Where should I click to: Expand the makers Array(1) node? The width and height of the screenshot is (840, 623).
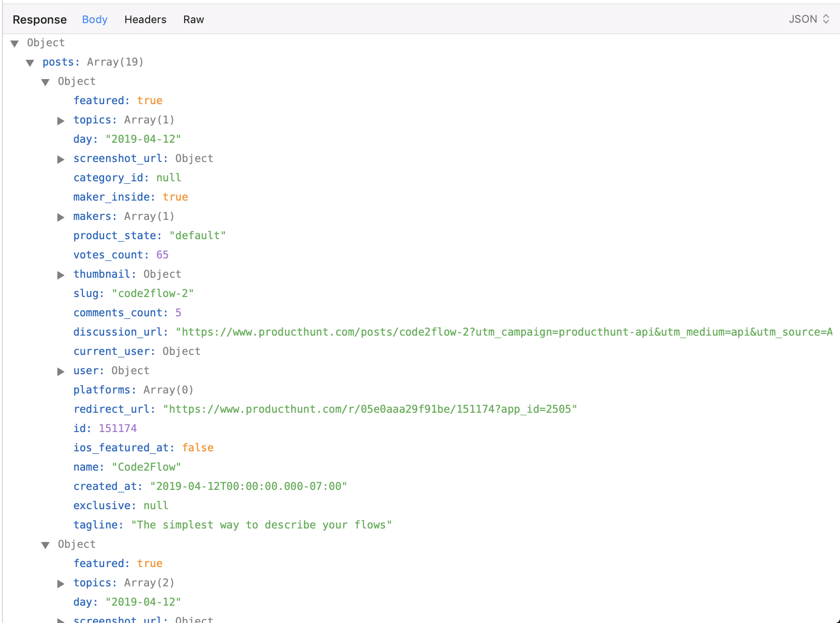click(x=61, y=217)
